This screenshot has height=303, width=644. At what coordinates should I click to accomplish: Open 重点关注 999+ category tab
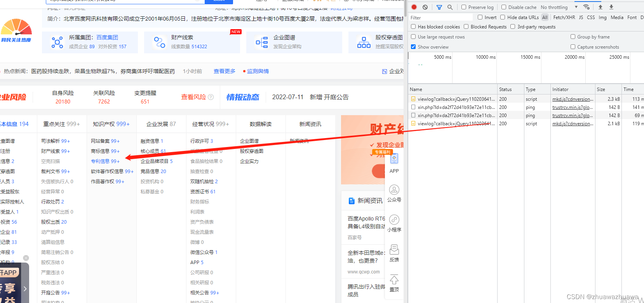point(61,124)
